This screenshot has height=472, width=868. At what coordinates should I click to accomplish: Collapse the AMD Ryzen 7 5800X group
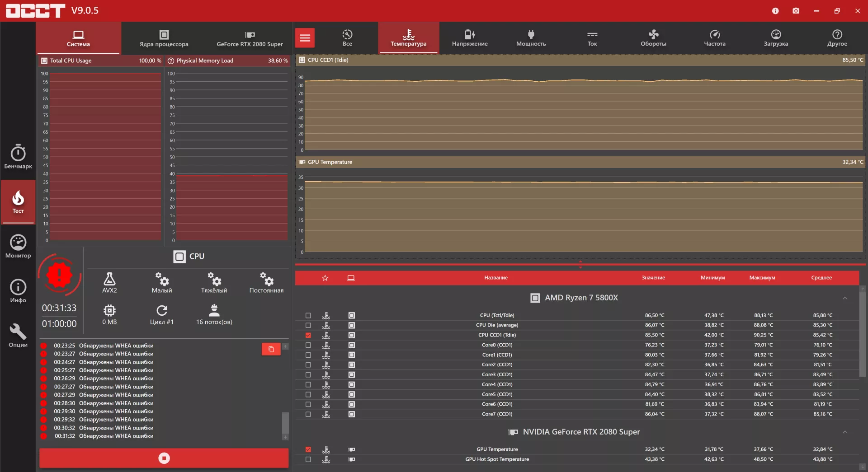pos(845,298)
